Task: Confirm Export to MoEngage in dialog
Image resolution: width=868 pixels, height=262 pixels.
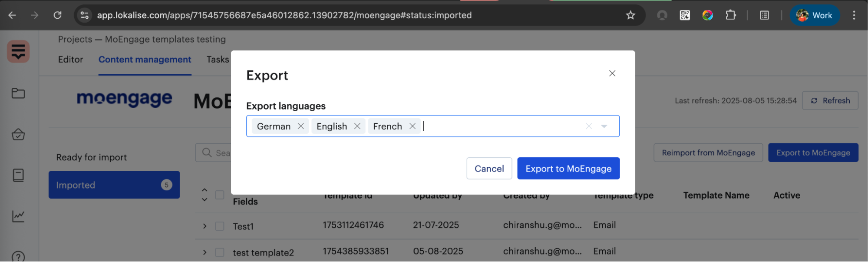Action: pos(568,169)
